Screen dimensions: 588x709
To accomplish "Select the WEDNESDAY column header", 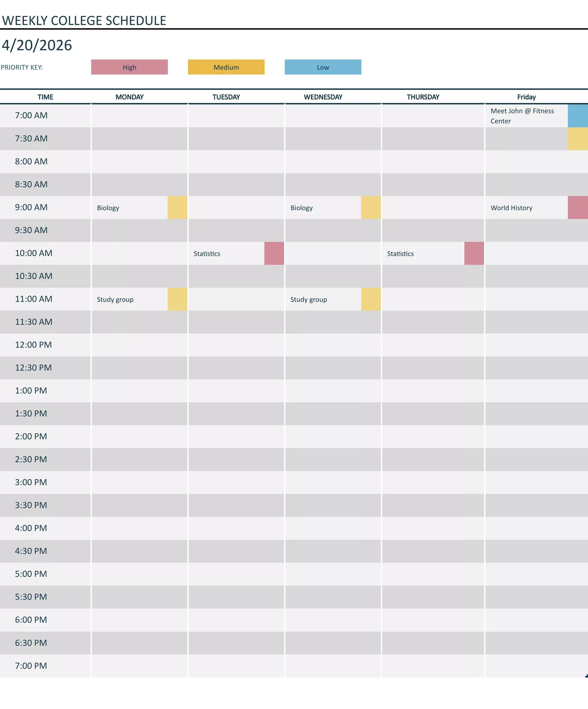I will [322, 97].
